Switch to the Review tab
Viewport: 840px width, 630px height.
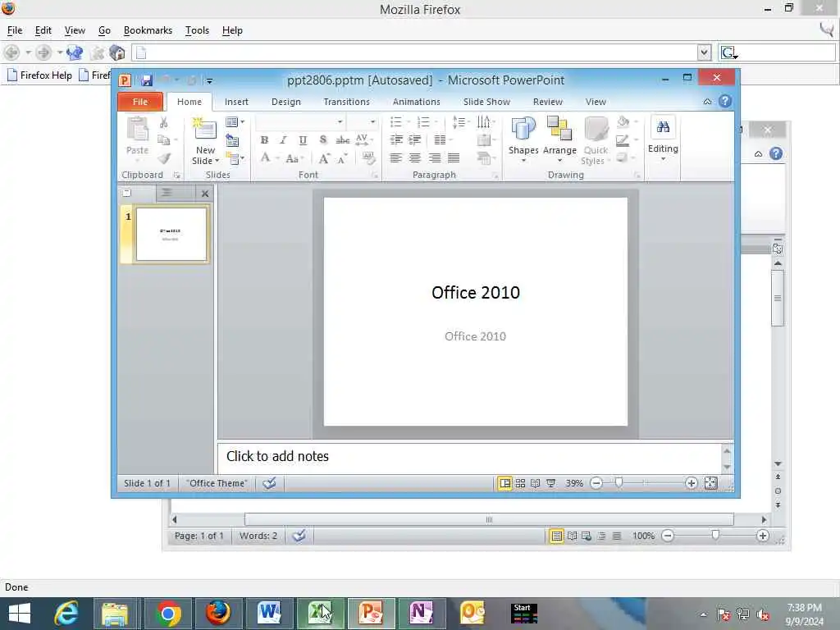point(547,102)
